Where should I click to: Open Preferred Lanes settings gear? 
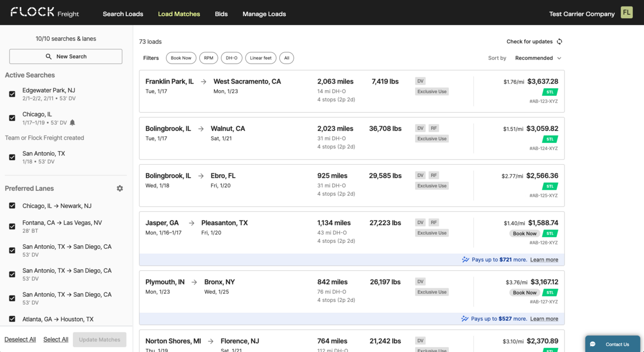tap(120, 188)
